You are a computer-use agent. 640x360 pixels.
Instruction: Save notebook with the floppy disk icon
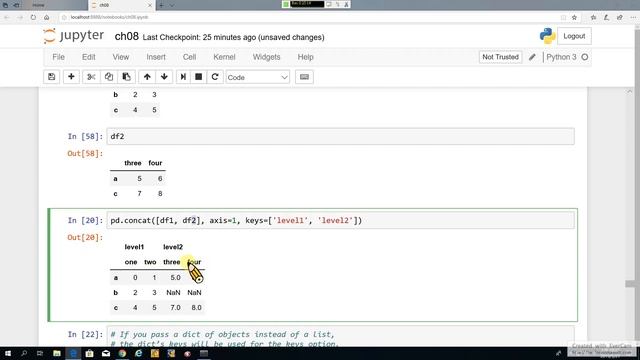pyautogui.click(x=51, y=77)
